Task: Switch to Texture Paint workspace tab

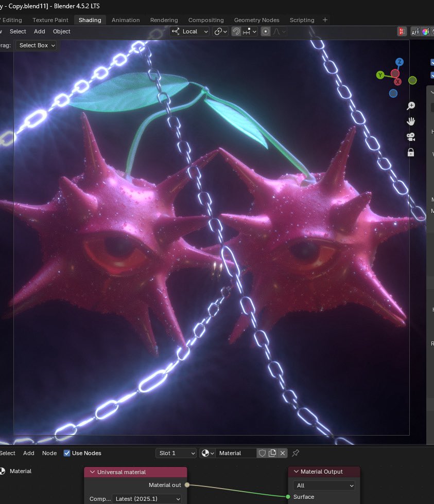Action: point(50,20)
